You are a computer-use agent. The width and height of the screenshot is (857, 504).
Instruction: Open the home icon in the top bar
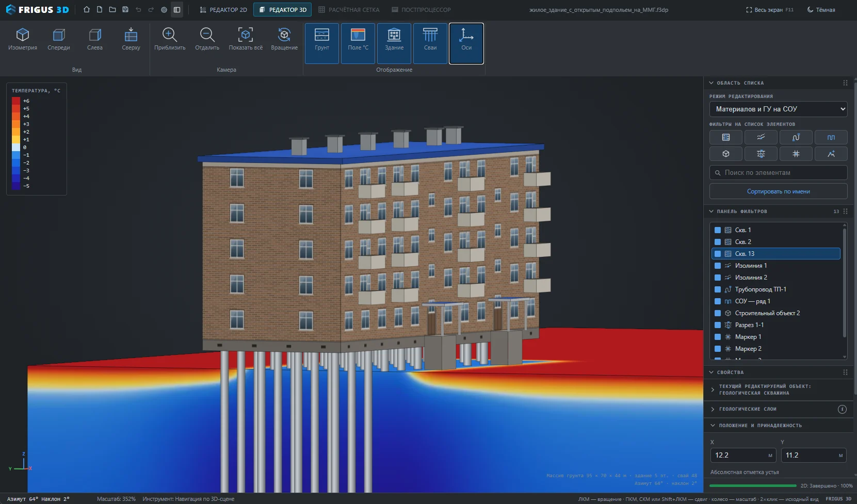(x=87, y=10)
